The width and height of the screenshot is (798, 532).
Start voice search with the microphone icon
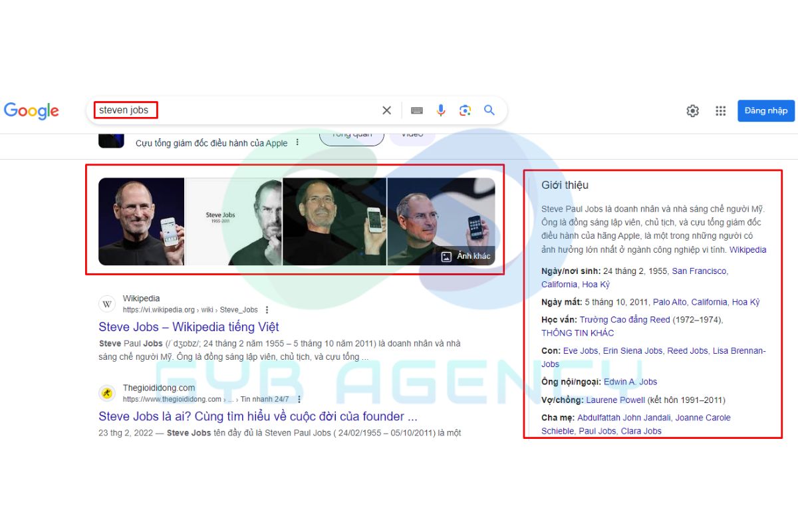point(441,110)
